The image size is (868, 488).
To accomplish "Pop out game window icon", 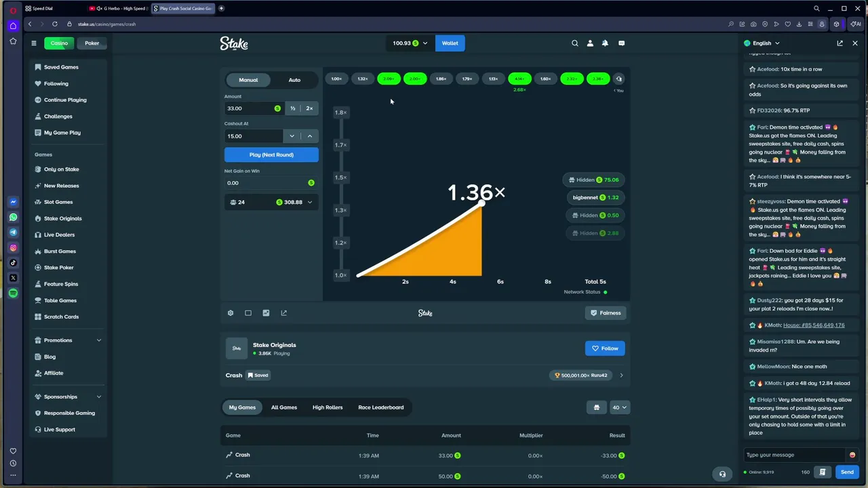I will [x=283, y=313].
